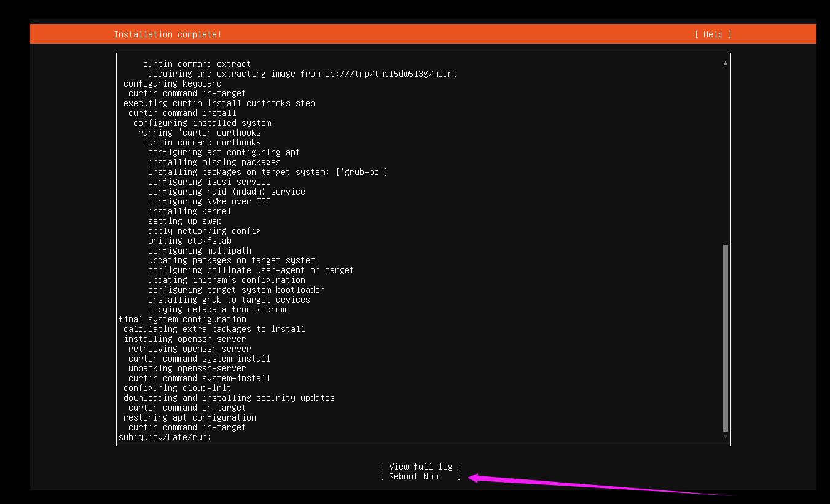Click the empty scrollbar track above the thumb
This screenshot has width=830, height=504.
726,153
